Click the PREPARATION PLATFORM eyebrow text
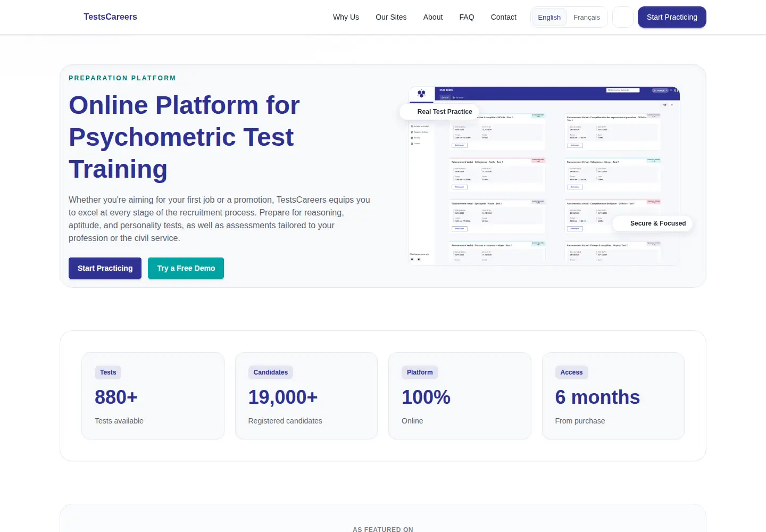This screenshot has height=532, width=766. (x=122, y=78)
